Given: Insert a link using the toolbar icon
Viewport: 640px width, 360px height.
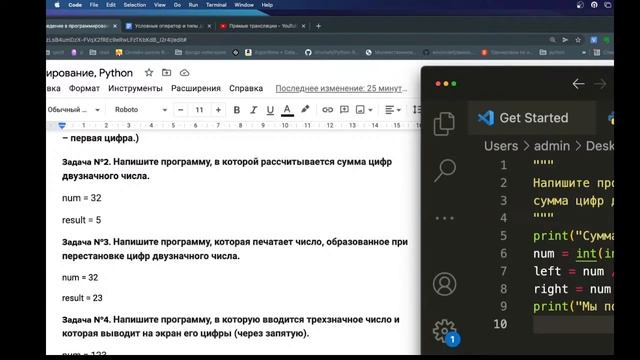Looking at the screenshot, I should (x=327, y=109).
